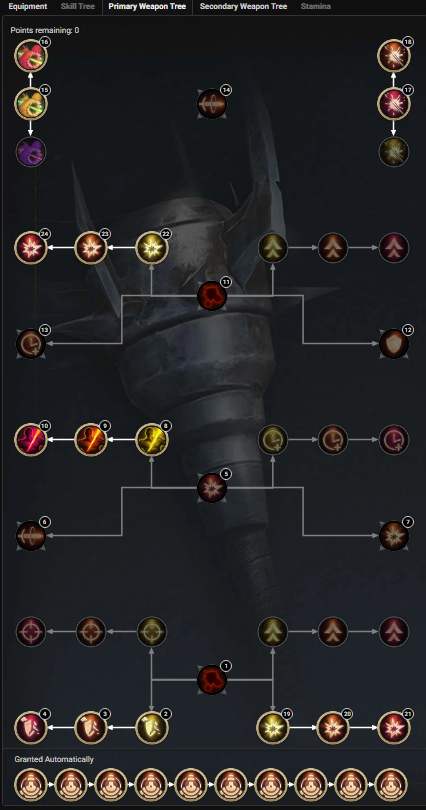Click the node numbered 14 at top center
This screenshot has width=426, height=810.
tap(212, 103)
